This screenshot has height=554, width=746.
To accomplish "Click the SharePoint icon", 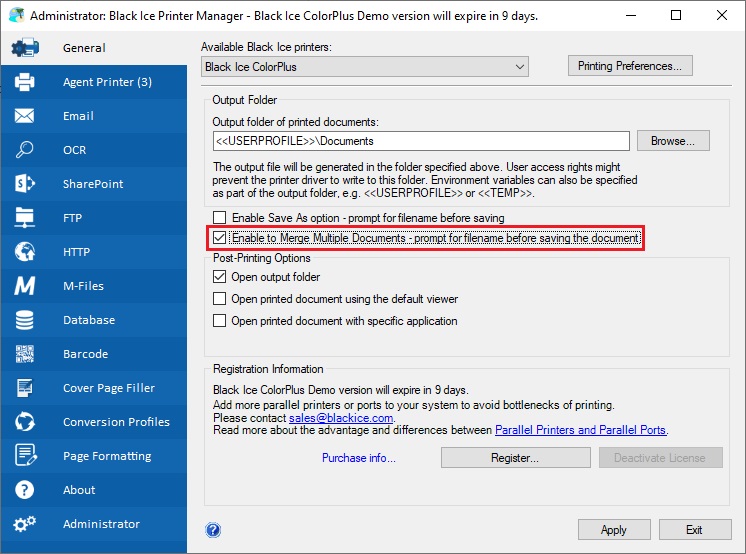I will (x=24, y=184).
